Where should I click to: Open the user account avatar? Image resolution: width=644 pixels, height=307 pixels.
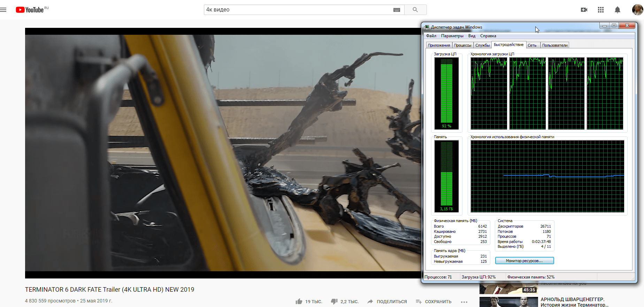tap(637, 10)
